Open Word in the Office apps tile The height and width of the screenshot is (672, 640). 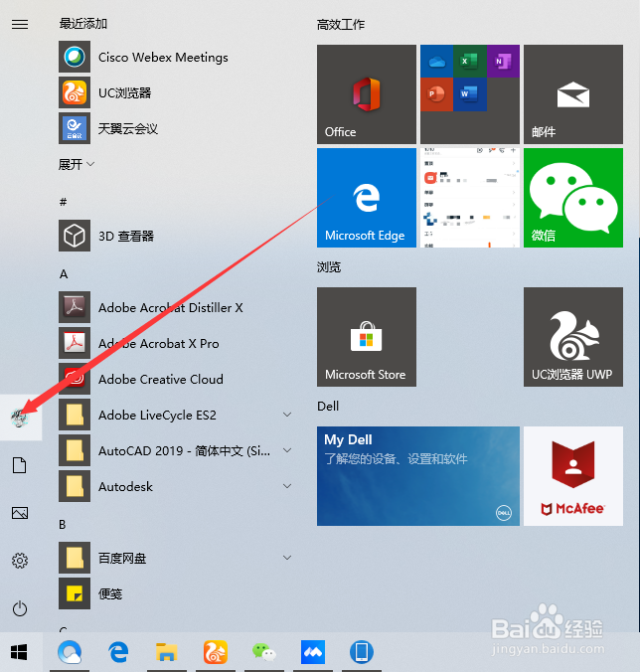coord(469,94)
